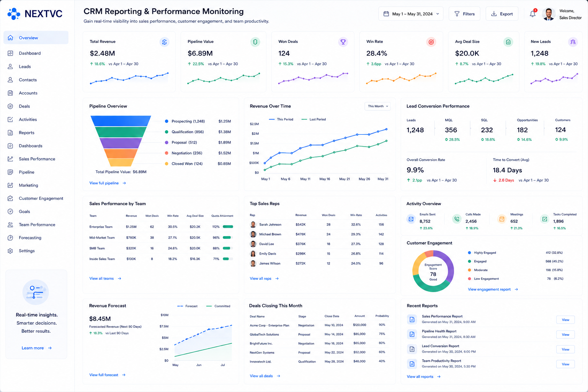Open the This Month dropdown
588x392 pixels.
[x=378, y=106]
